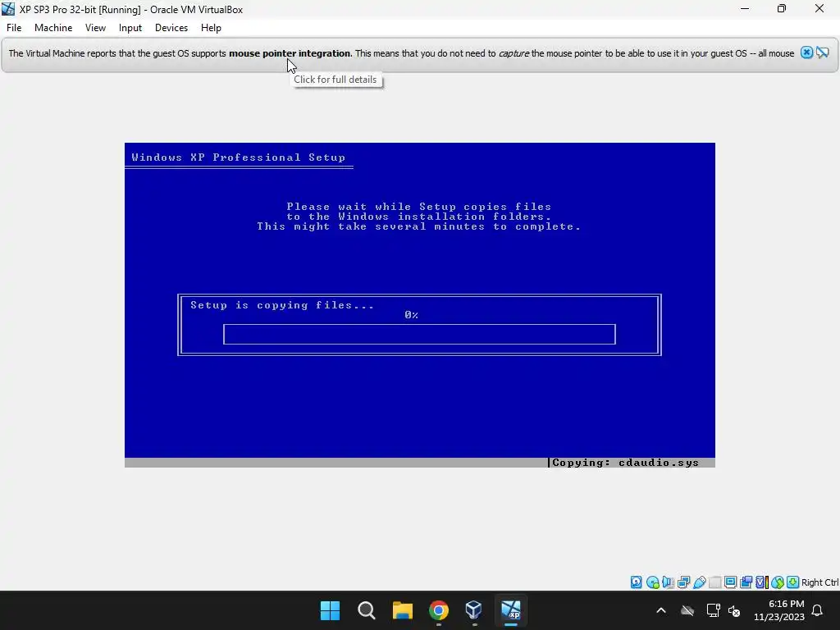The width and height of the screenshot is (840, 630).
Task: Click the 0% progress label
Action: point(412,315)
